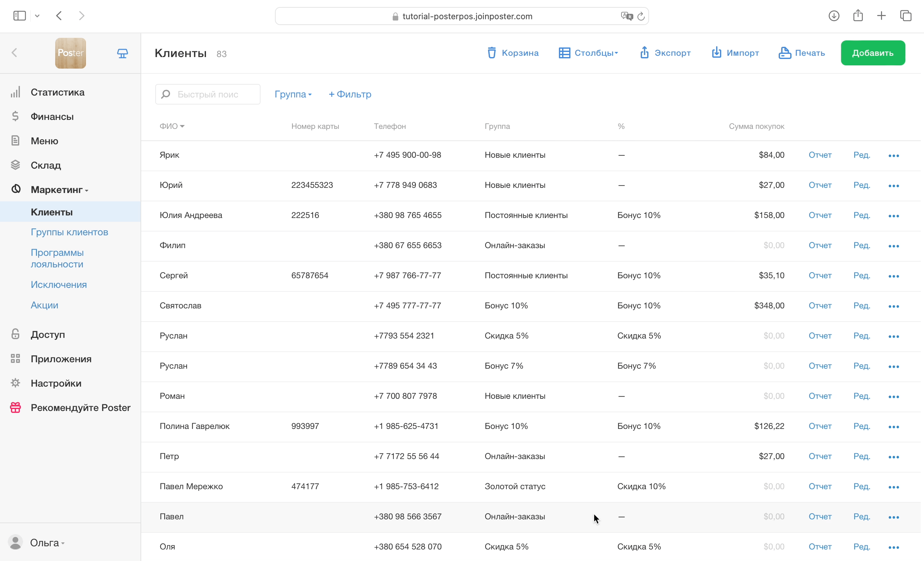The width and height of the screenshot is (924, 561).
Task: Focus the Быстрый поиск search field
Action: pyautogui.click(x=208, y=95)
